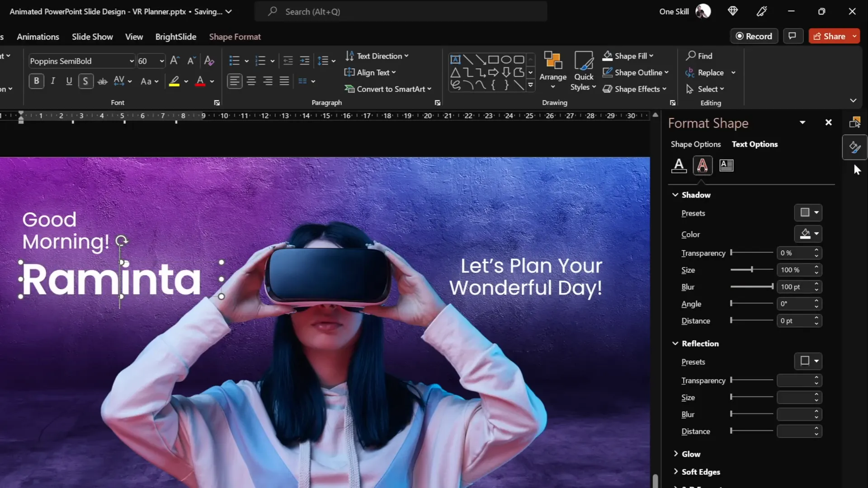
Task: Click the Shadow Size slider
Action: (x=752, y=270)
